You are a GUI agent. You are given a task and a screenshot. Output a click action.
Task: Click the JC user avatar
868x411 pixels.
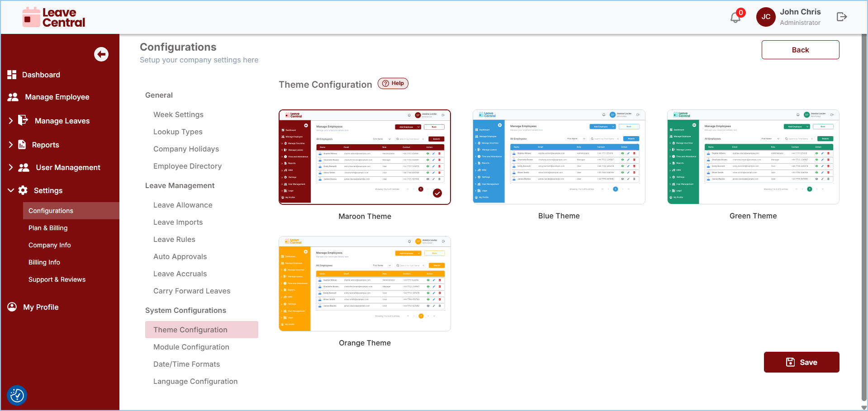(x=766, y=17)
